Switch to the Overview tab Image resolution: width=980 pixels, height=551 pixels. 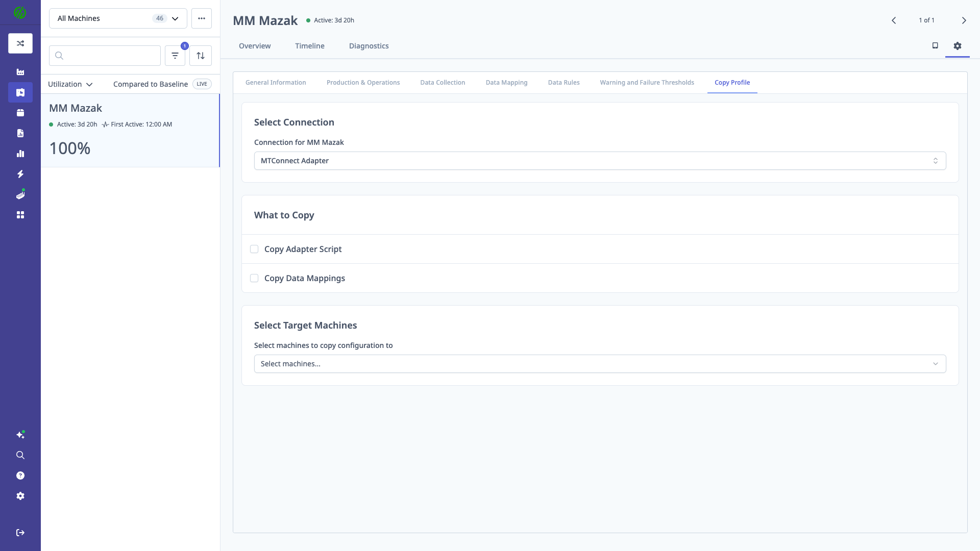[x=255, y=46]
